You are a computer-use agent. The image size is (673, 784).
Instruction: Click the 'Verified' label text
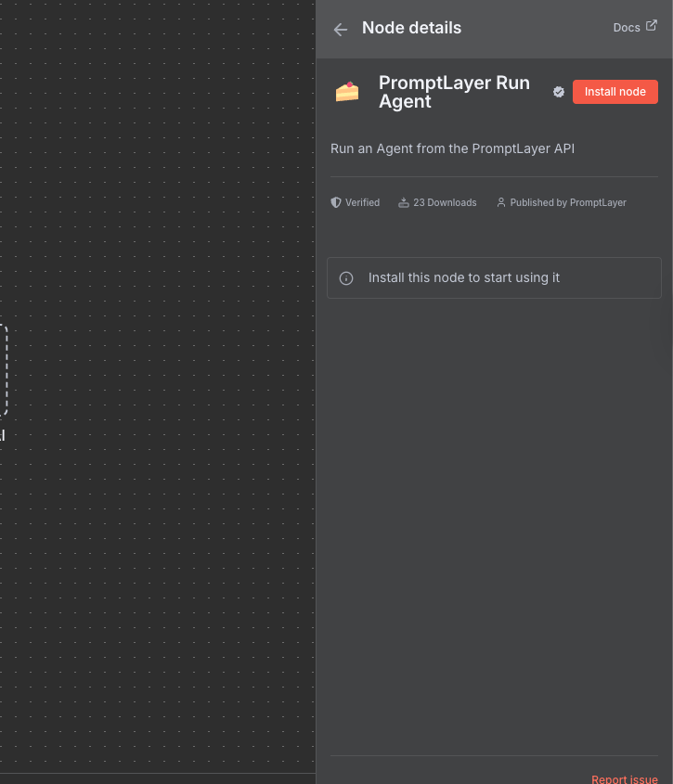(362, 202)
